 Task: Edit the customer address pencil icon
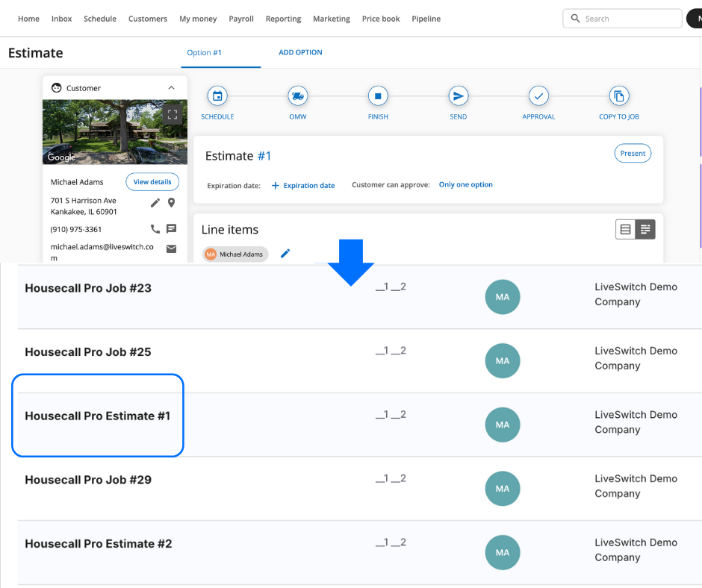pos(155,203)
